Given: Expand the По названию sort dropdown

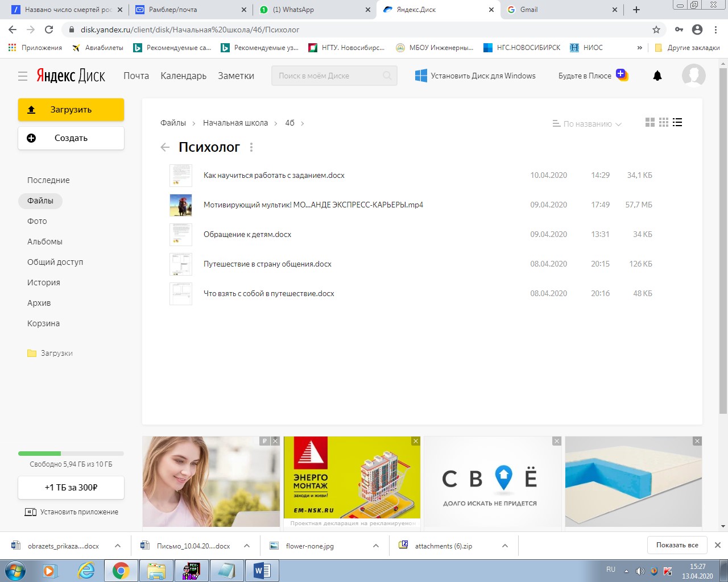Looking at the screenshot, I should (588, 124).
